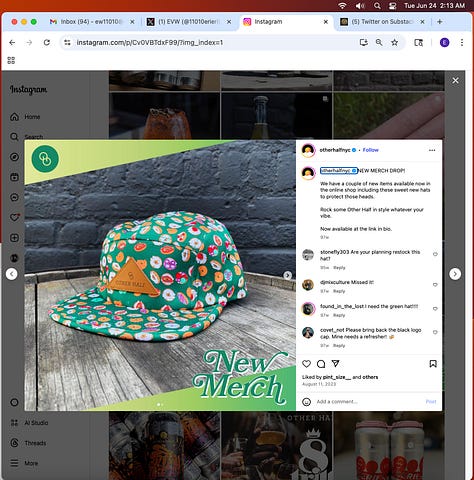Open a new browser tab
The image size is (474, 480).
440,22
